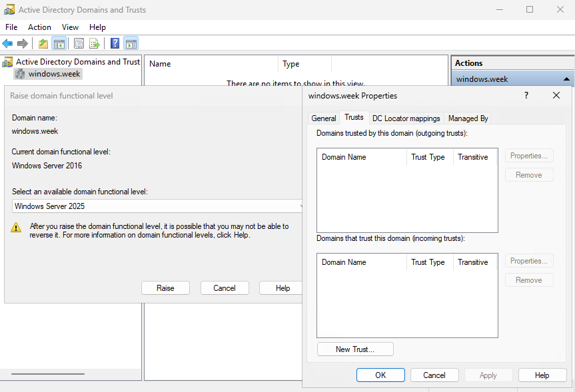The image size is (575, 392).
Task: Toggle the Show/Hide Console Tree icon
Action: coord(59,44)
